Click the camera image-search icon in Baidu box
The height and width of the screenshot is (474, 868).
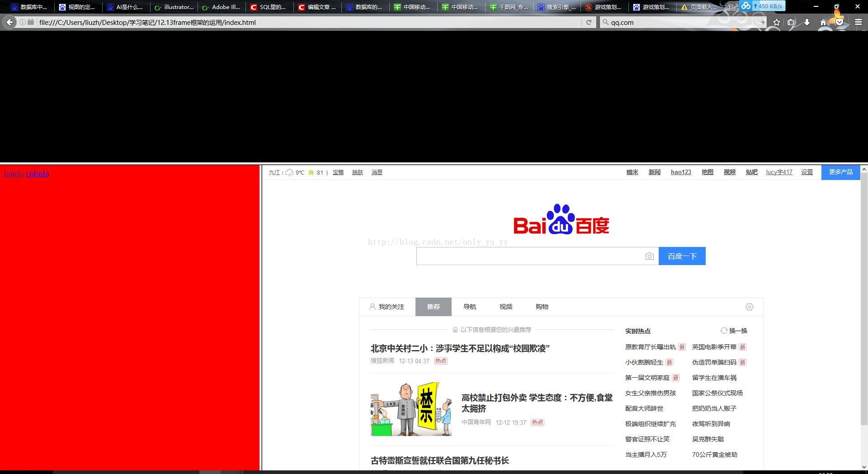click(650, 256)
